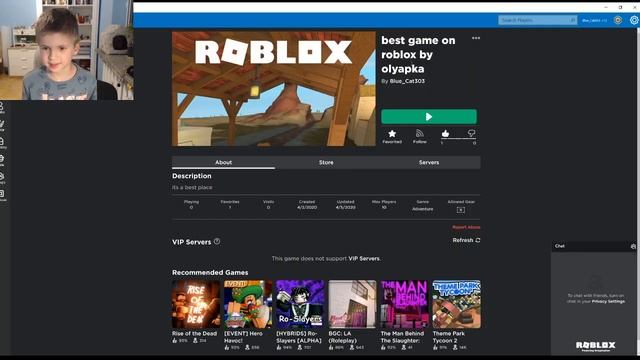
Task: Click the username label in the header
Action: 594,20
